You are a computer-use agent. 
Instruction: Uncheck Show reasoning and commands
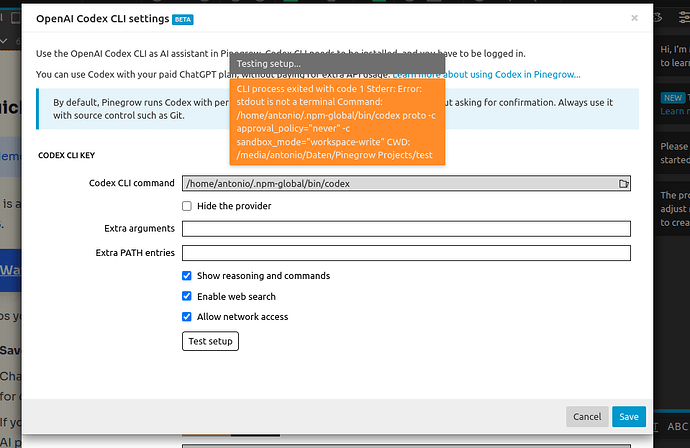(x=187, y=275)
